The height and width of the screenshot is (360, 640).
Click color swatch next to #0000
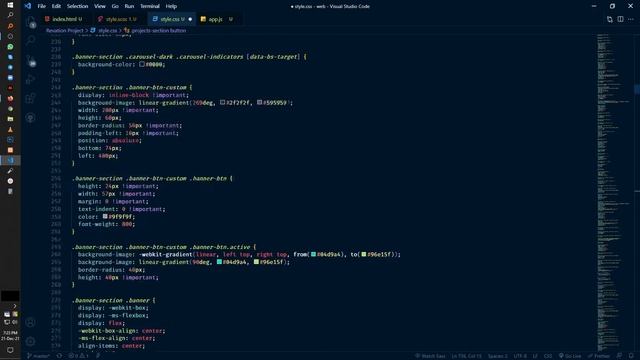pos(142,64)
